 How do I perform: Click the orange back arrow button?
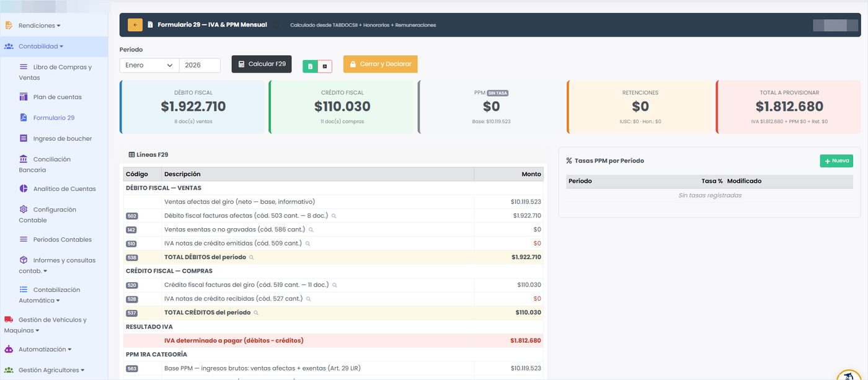pyautogui.click(x=135, y=25)
